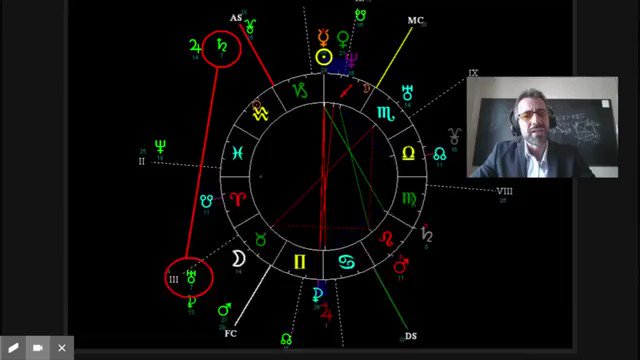The width and height of the screenshot is (640, 360).
Task: Click the III house label
Action: pyautogui.click(x=174, y=280)
